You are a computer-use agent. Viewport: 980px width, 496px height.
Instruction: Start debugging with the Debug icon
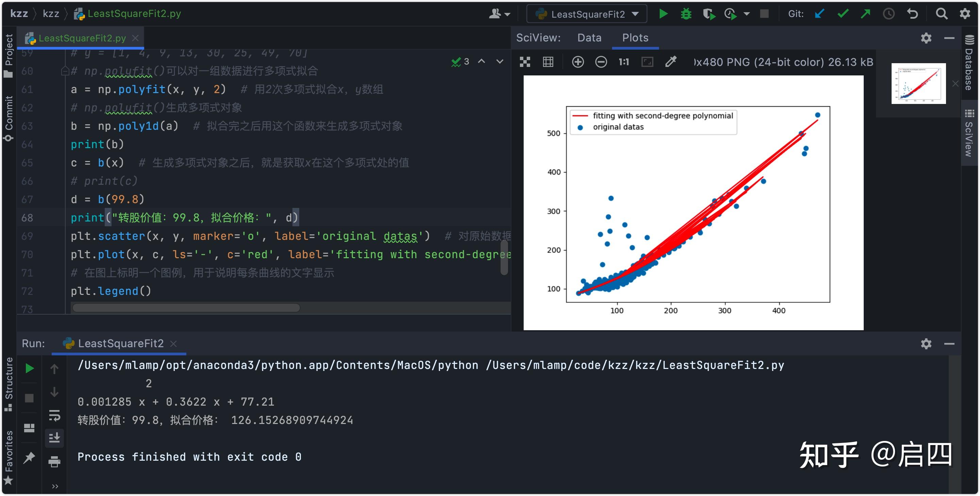686,14
